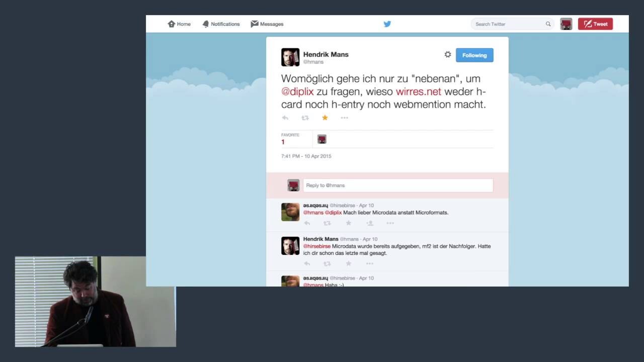Image resolution: width=644 pixels, height=362 pixels.
Task: Open Hendrik Mans avatar in reply thread
Action: point(290,246)
